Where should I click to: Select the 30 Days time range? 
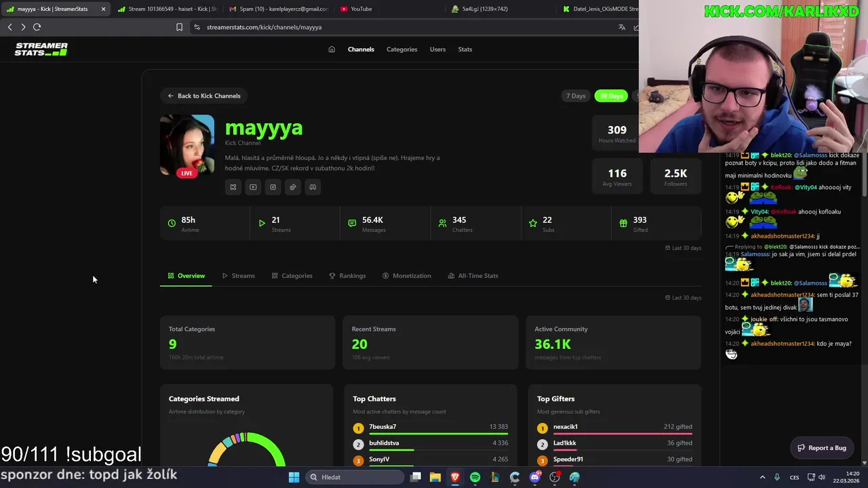point(611,96)
